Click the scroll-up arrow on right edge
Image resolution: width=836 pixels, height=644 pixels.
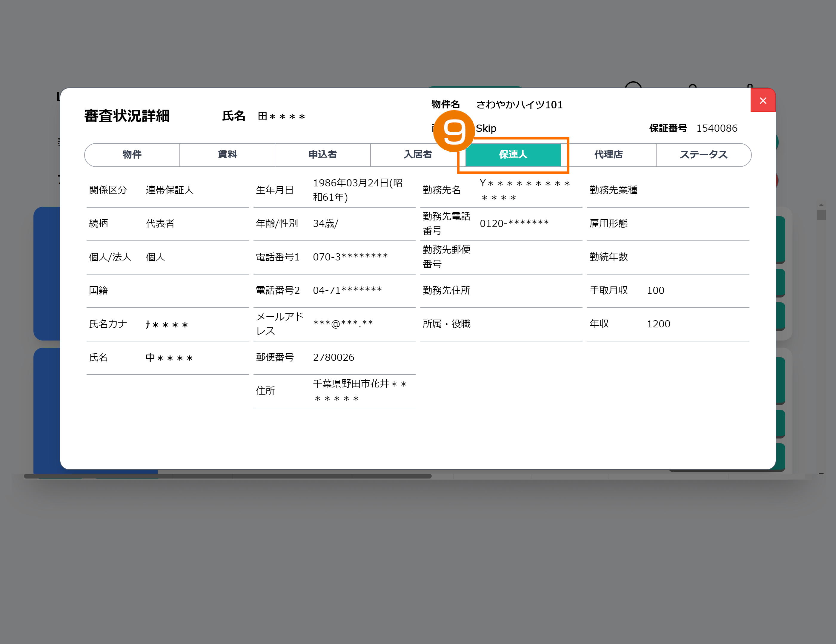tap(821, 205)
